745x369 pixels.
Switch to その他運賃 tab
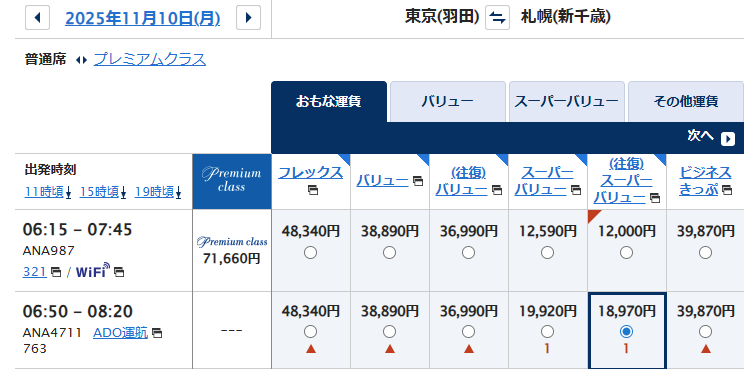686,102
